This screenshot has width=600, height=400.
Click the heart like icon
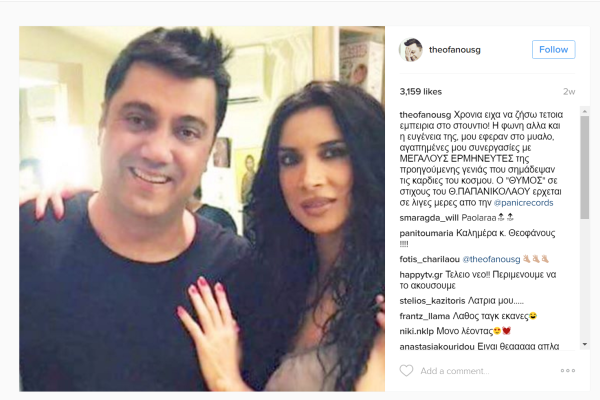(x=406, y=371)
